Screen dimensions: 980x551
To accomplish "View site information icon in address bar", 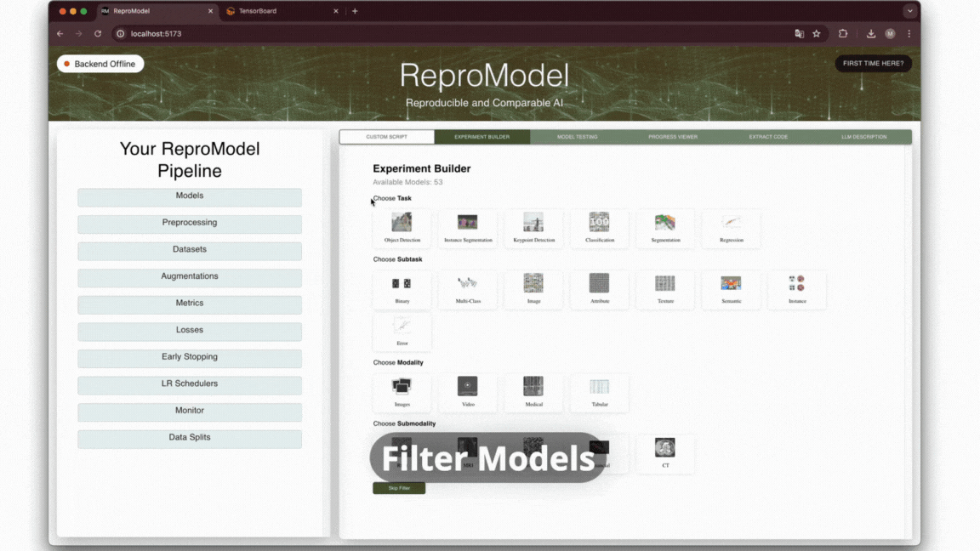I will coord(121,34).
